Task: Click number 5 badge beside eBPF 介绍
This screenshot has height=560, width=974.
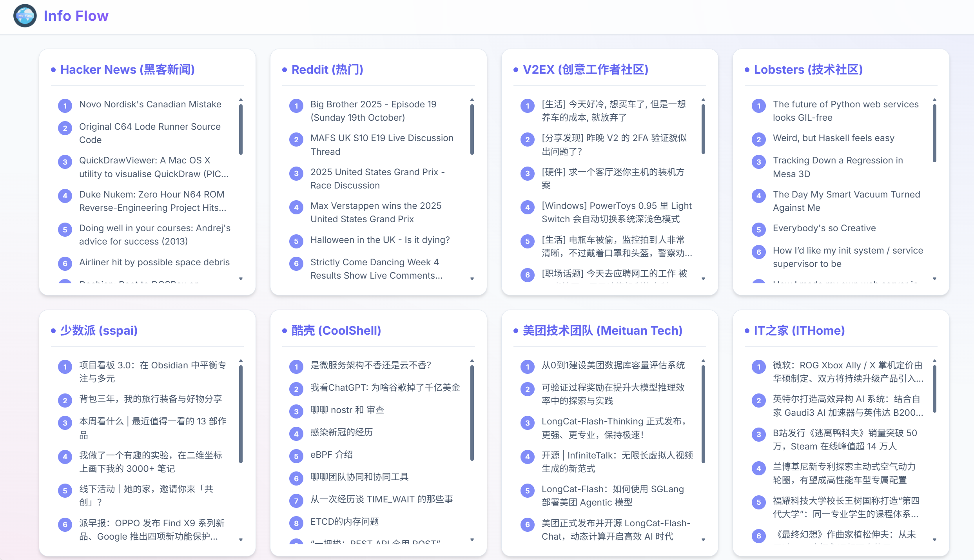Action: 296,456
